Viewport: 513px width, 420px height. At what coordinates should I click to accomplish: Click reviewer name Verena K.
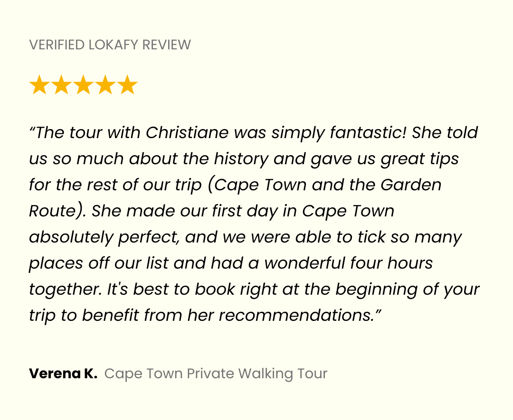point(63,373)
